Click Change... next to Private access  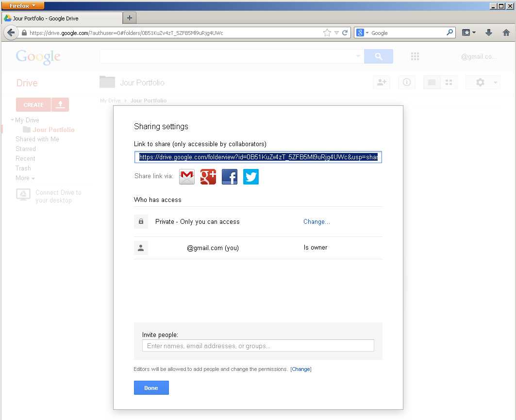coord(316,222)
